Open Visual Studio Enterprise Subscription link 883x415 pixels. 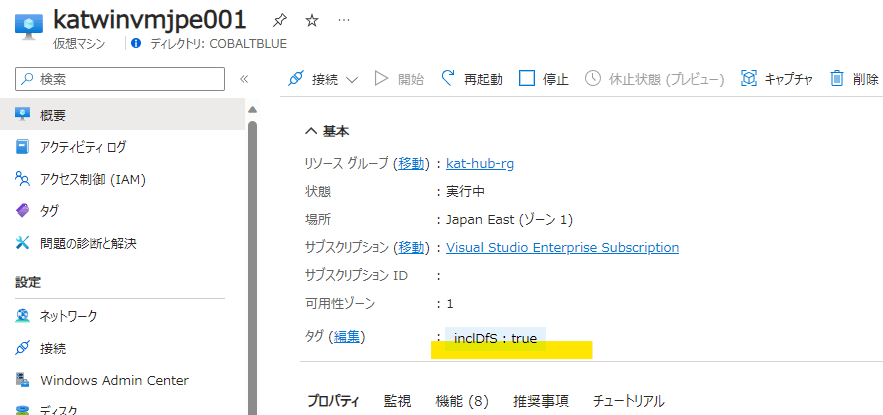click(x=562, y=247)
